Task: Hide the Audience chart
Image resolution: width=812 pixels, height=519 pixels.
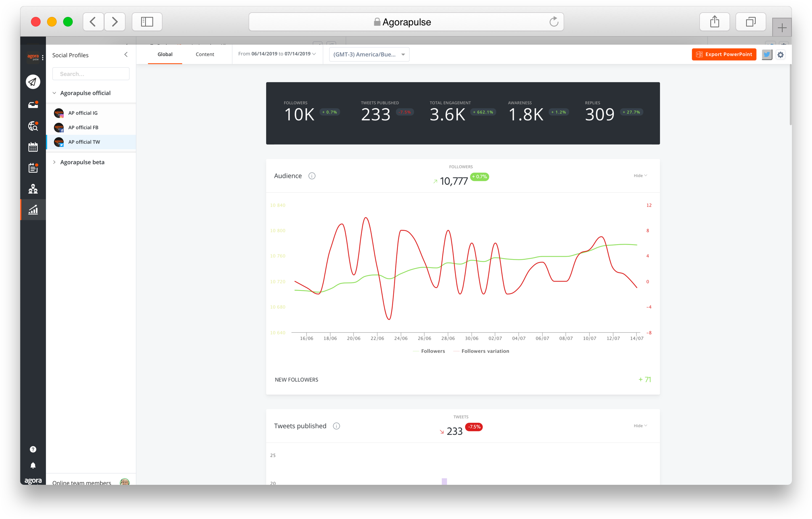Action: point(640,175)
